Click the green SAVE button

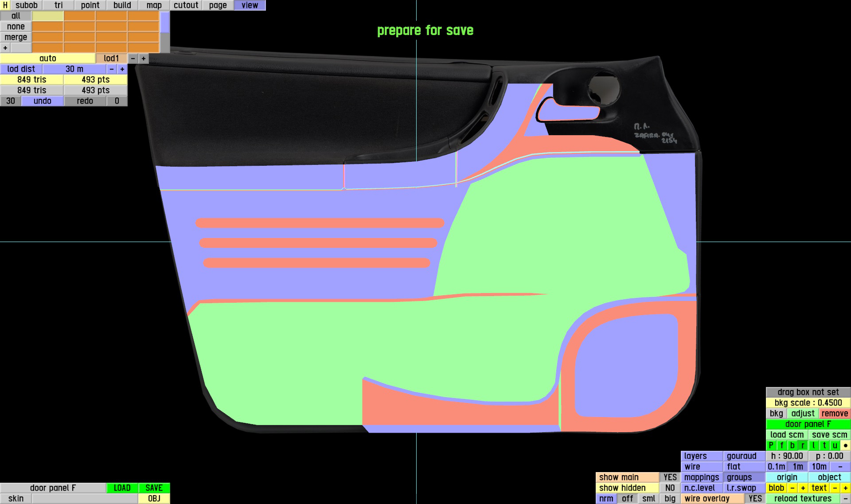(154, 488)
